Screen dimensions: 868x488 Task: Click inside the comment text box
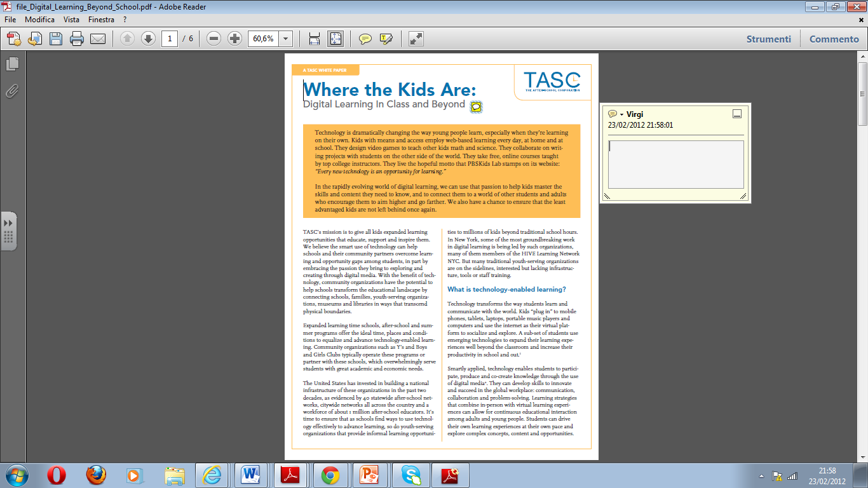(x=675, y=164)
